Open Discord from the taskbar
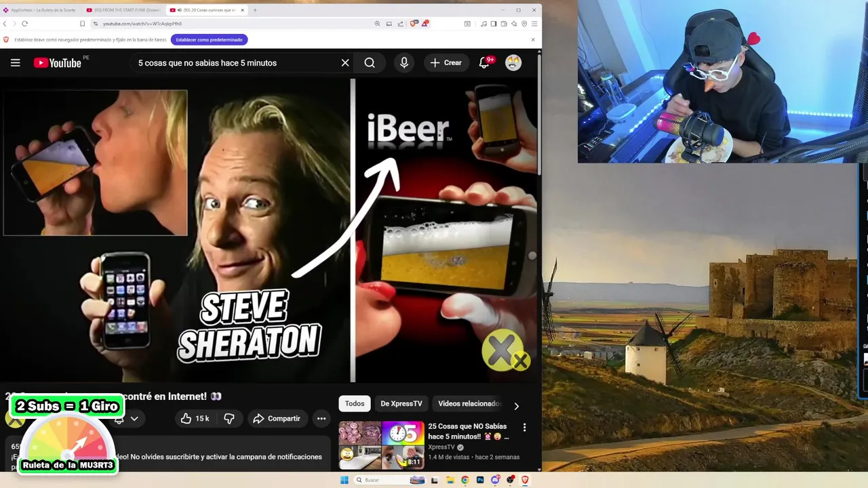868x488 pixels. [x=495, y=480]
